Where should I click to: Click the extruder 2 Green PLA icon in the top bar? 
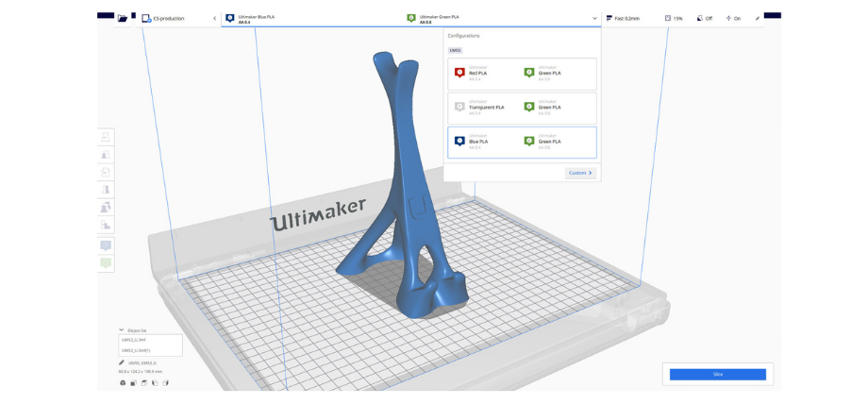point(411,18)
